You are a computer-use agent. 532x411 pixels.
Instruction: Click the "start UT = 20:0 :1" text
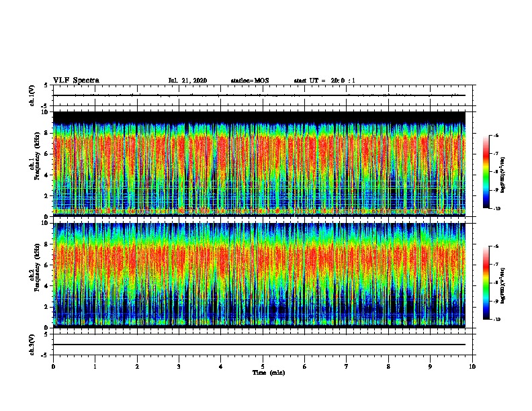click(324, 81)
